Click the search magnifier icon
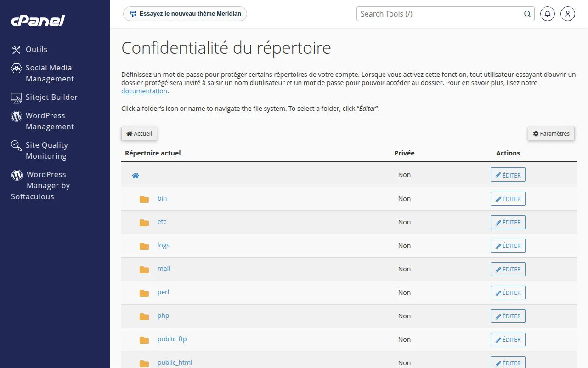This screenshot has height=368, width=588. 527,14
